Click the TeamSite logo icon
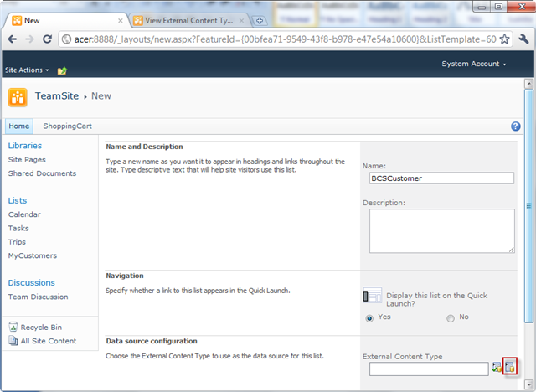Screen dimensions: 536x392 (x=18, y=97)
